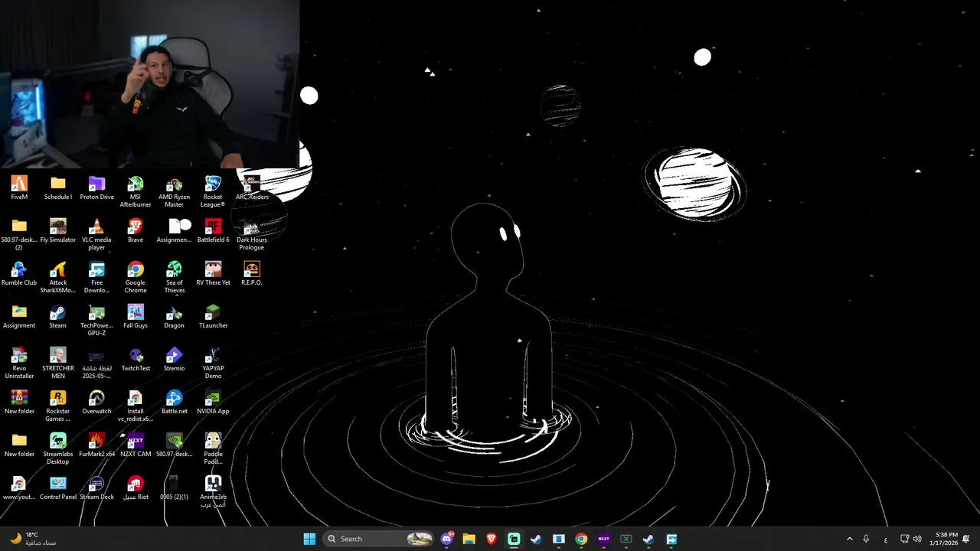Viewport: 980px width, 551px height.
Task: Select the Riot client shortcut
Action: [136, 488]
